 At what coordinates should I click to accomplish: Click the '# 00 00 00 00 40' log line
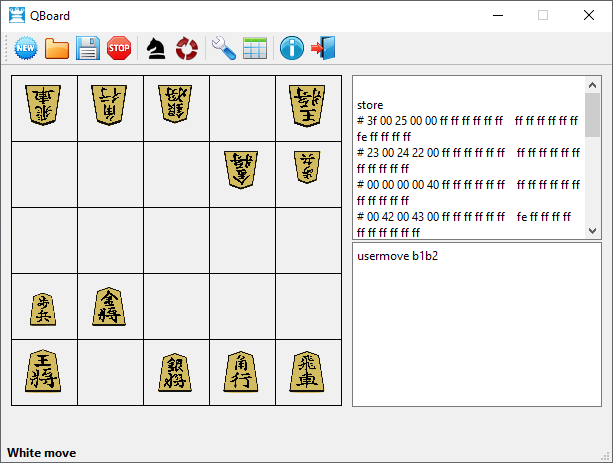click(x=468, y=192)
